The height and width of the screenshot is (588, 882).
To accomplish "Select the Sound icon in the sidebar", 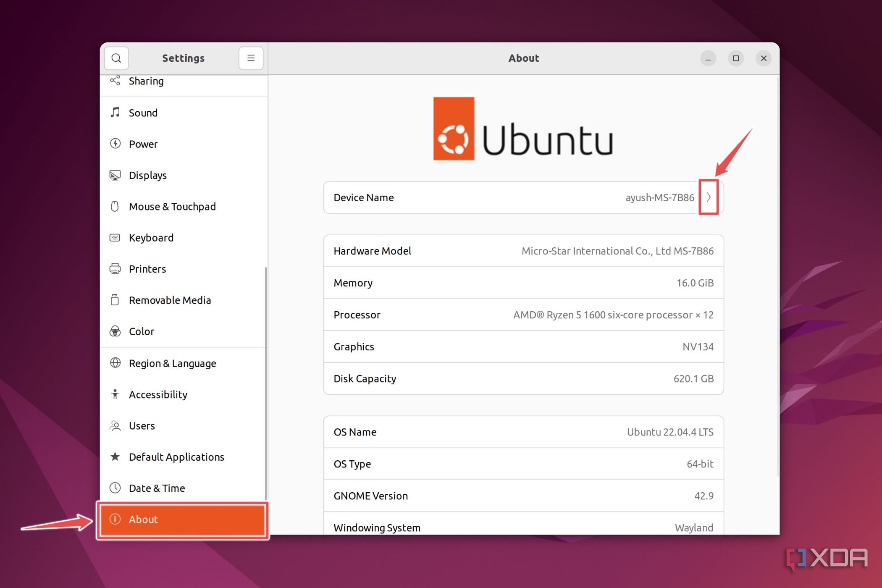I will pos(115,113).
